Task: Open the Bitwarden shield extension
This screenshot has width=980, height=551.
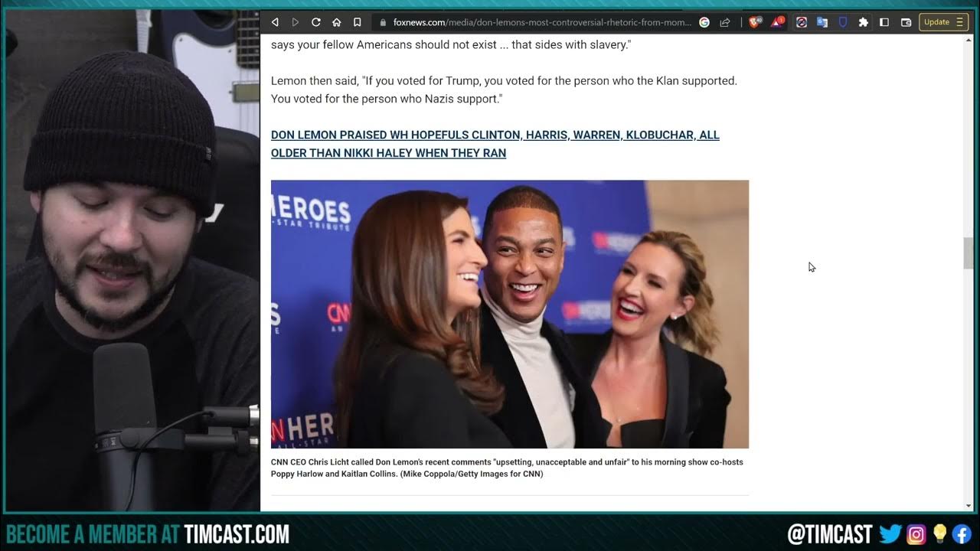Action: coord(843,22)
